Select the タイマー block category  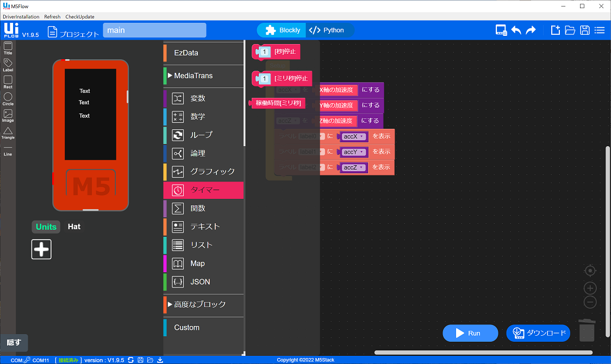tap(203, 190)
